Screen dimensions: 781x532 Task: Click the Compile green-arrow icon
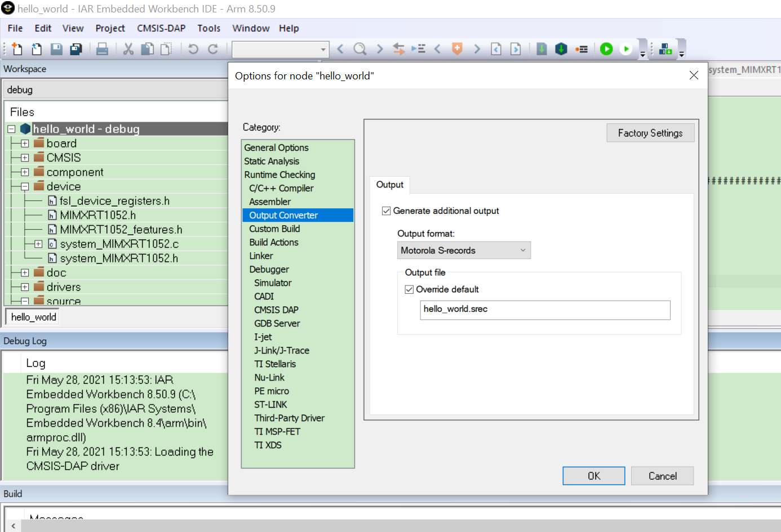542,49
